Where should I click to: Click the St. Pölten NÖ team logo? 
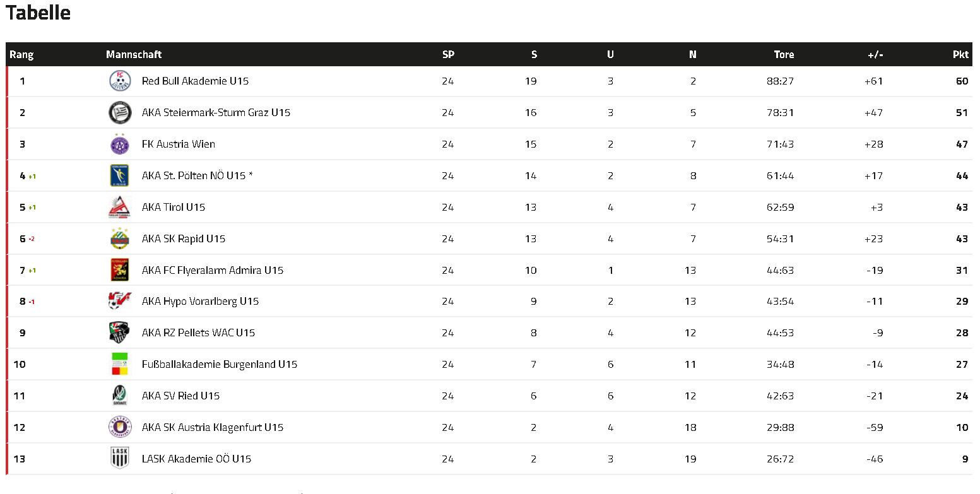click(x=120, y=175)
